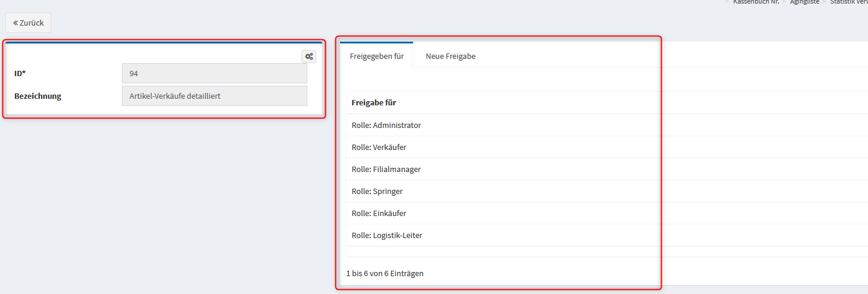Click the Bezeichnung field with Artikel-Verkäufe detailliert
868x294 pixels.
[214, 96]
